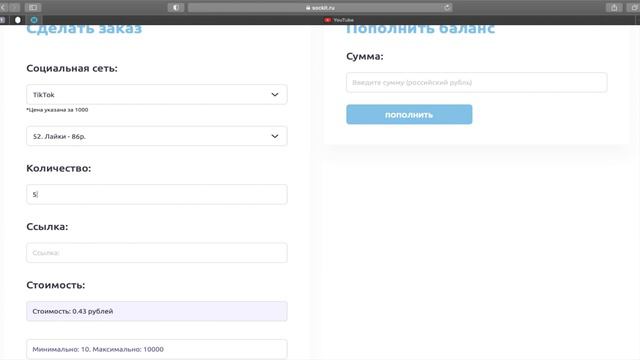Viewport: 640px width, 360px height.
Task: Click the Стоимость: heading above the cost field
Action: click(x=56, y=285)
